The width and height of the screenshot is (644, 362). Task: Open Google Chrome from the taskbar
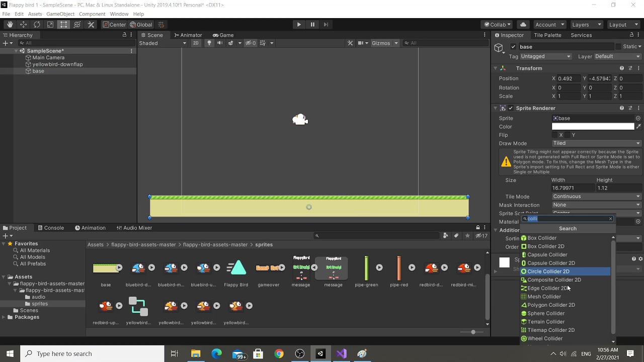(279, 353)
